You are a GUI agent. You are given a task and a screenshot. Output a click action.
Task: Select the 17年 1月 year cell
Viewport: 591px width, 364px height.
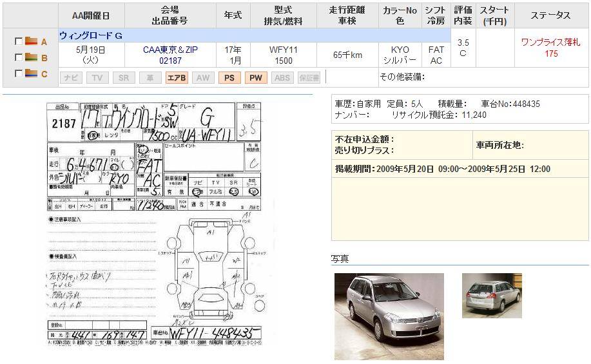(x=233, y=55)
